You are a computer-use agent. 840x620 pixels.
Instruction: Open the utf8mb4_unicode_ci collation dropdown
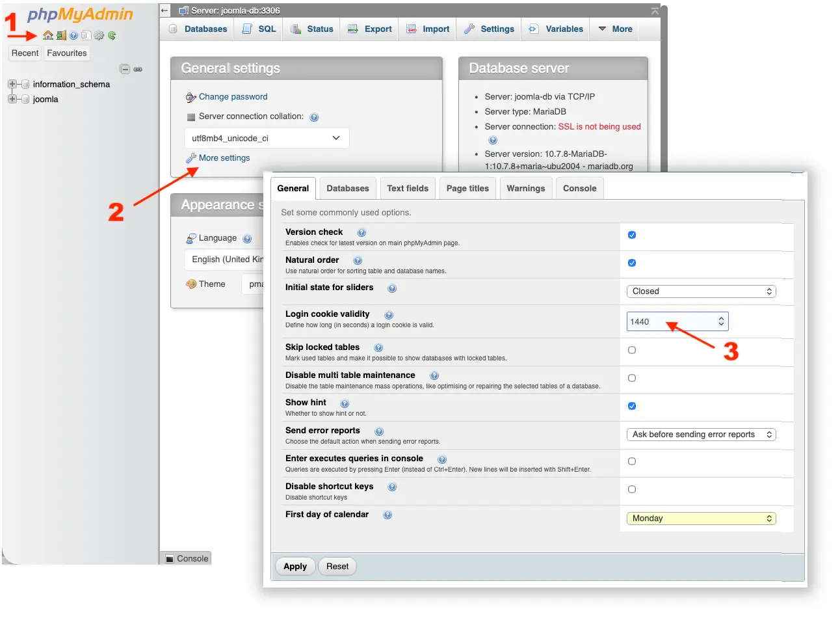tap(267, 138)
